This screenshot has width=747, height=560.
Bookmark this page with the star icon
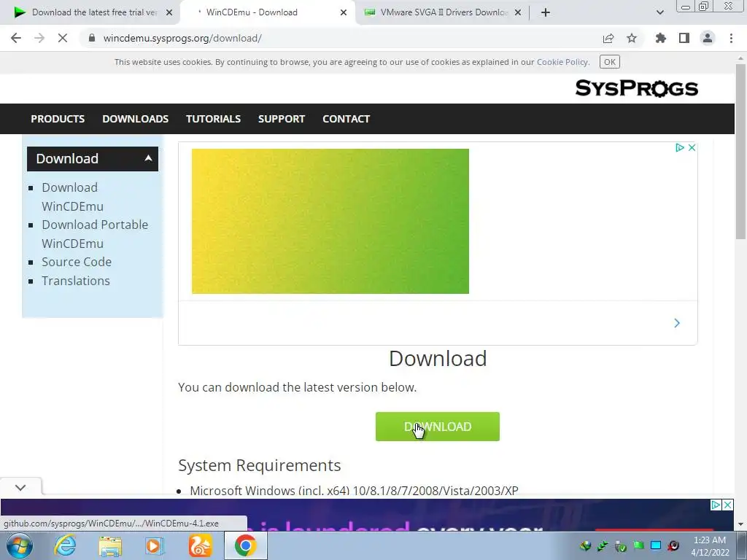(632, 38)
